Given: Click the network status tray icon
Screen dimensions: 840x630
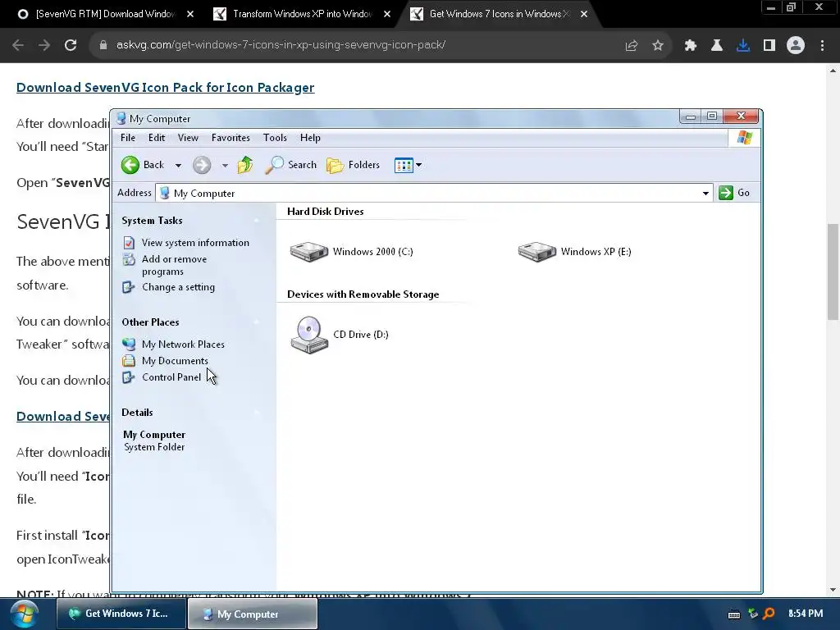Looking at the screenshot, I should (x=753, y=614).
